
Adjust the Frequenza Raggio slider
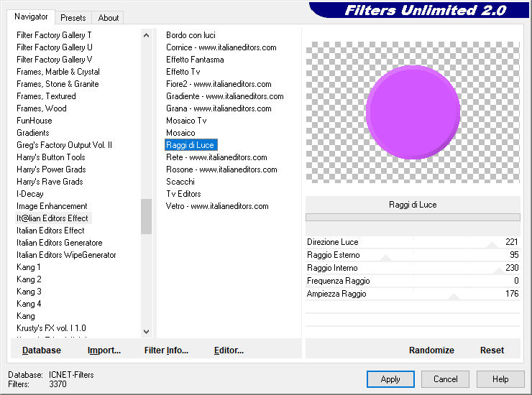point(413,281)
